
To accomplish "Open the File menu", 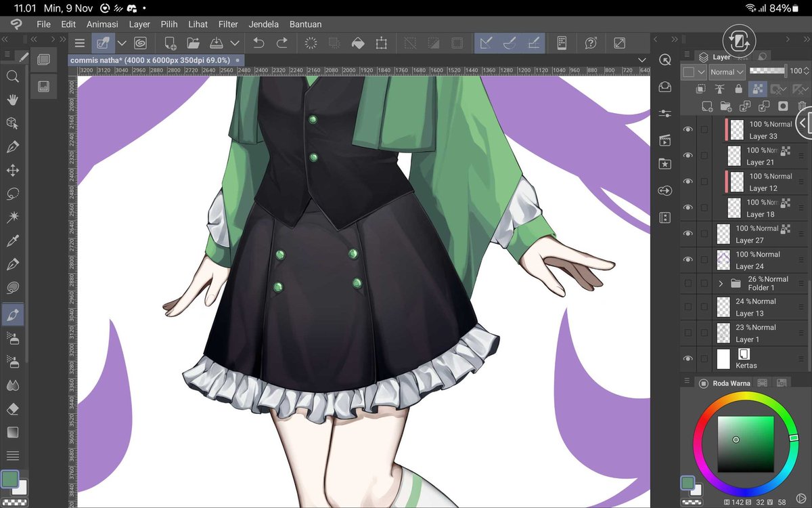I will coord(43,24).
